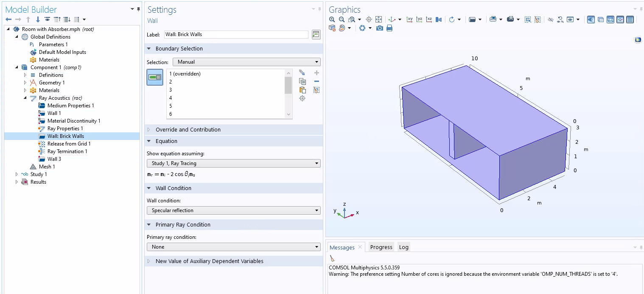Image resolution: width=644 pixels, height=294 pixels.
Task: Click the print icon in Graphics toolbar
Action: (389, 28)
